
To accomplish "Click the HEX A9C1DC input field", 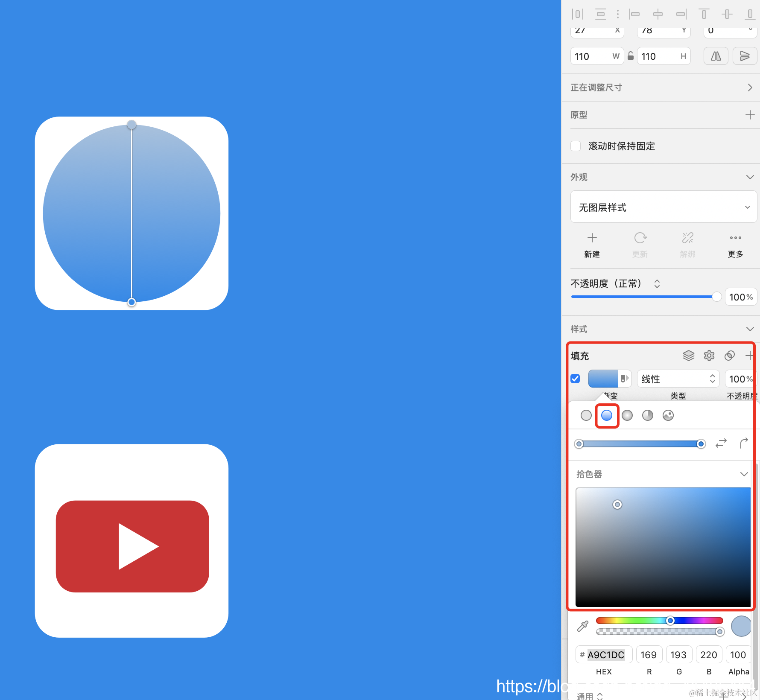I will click(x=604, y=655).
